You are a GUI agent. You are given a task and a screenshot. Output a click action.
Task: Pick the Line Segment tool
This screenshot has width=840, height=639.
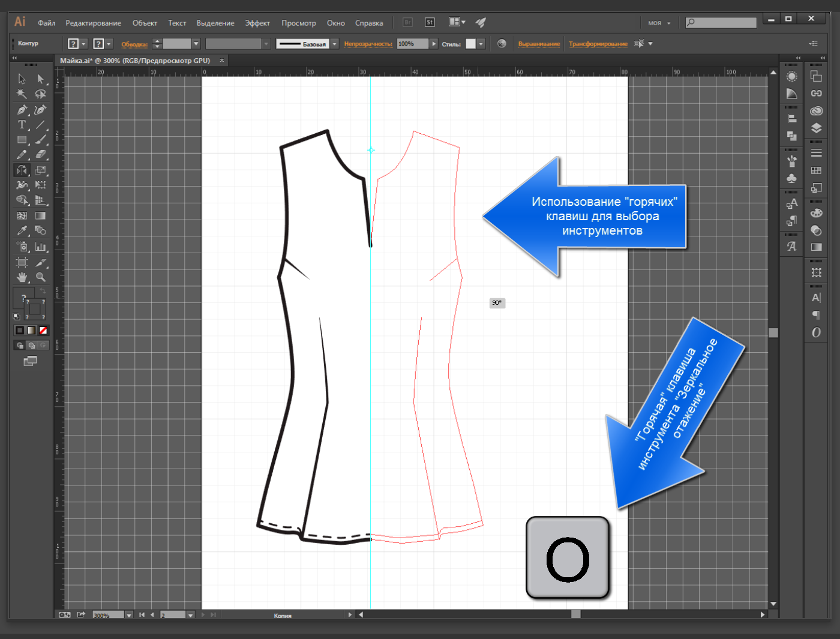pyautogui.click(x=40, y=124)
